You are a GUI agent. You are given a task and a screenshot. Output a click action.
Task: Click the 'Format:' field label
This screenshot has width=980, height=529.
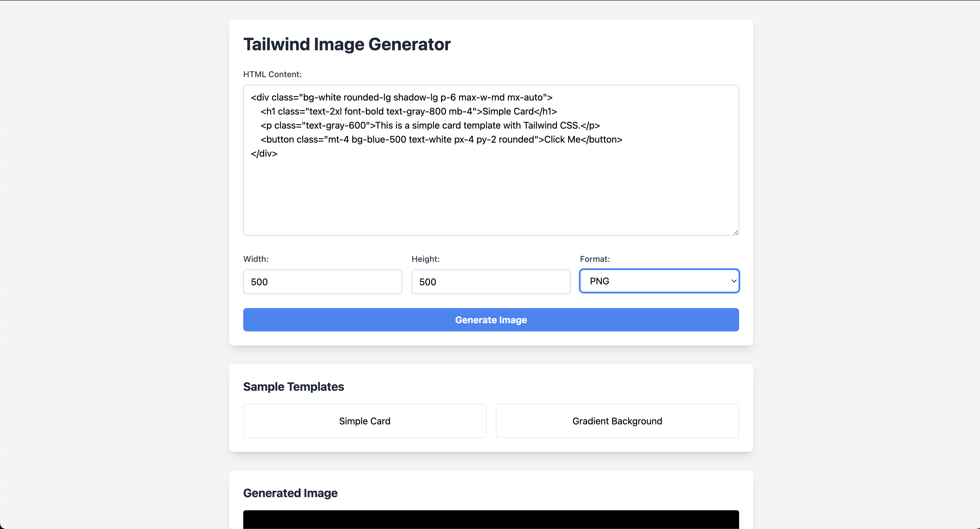tap(594, 259)
